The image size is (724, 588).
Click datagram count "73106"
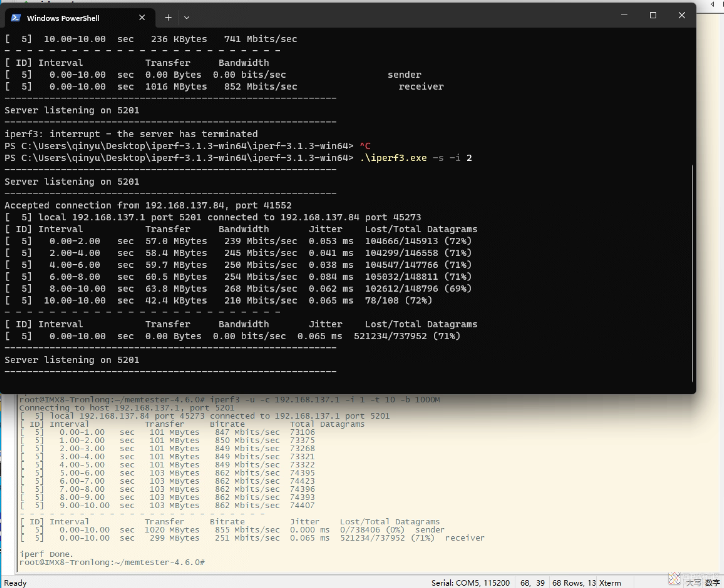click(302, 432)
